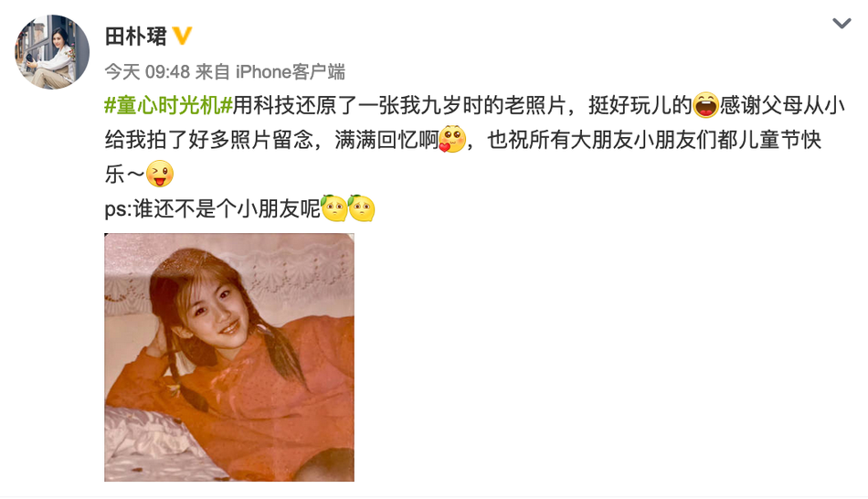Click the text 也祝所有大朋友小朋友们都儿童节快
868x499 pixels.
click(x=654, y=140)
